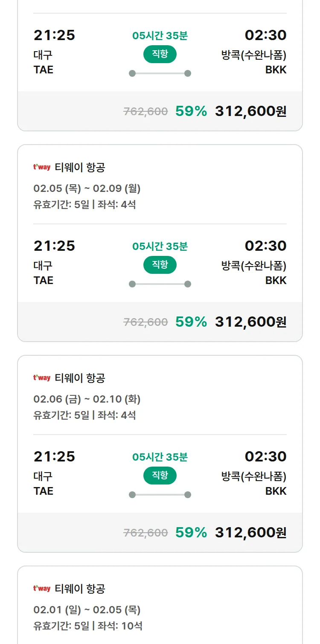Tap 직항 badge on 02.05–02.09 flight card
The image size is (320, 644).
(x=160, y=265)
